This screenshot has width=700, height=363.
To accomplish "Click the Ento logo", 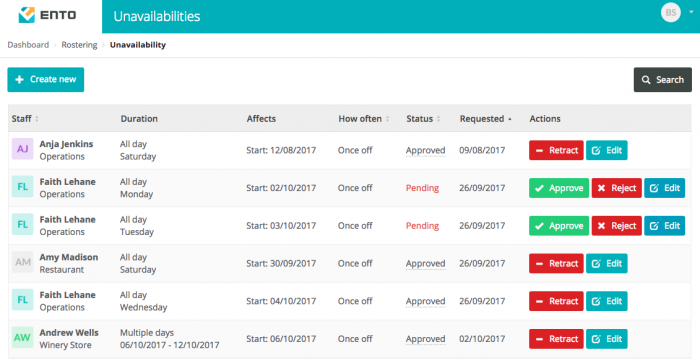I will [47, 15].
